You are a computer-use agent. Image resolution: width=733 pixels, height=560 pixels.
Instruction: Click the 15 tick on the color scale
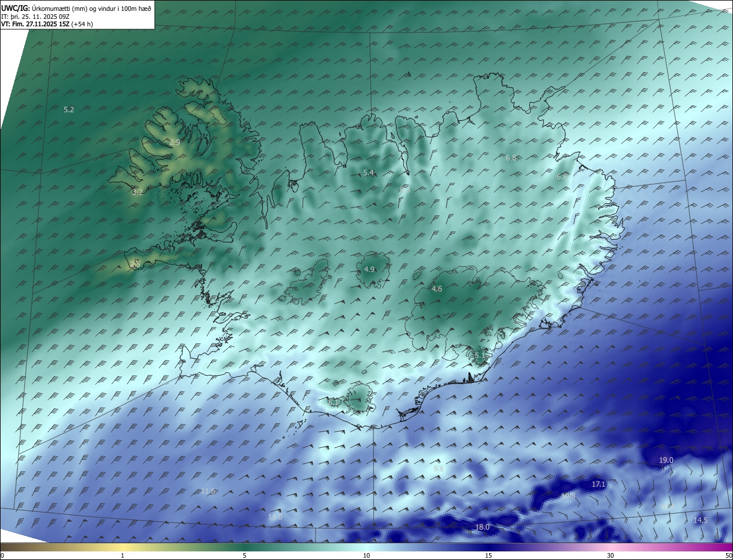pyautogui.click(x=488, y=555)
